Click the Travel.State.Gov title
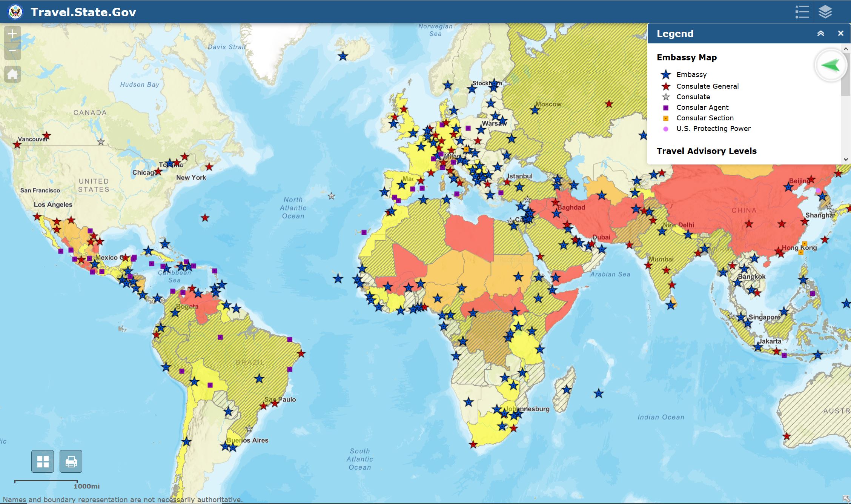 click(83, 12)
